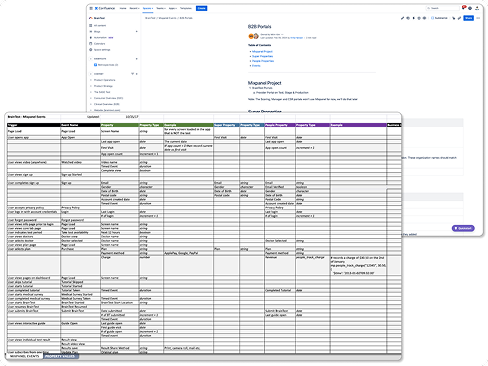The height and width of the screenshot is (366, 488).
Task: Click the 'App Open' event name cell
Action: click(x=80, y=137)
